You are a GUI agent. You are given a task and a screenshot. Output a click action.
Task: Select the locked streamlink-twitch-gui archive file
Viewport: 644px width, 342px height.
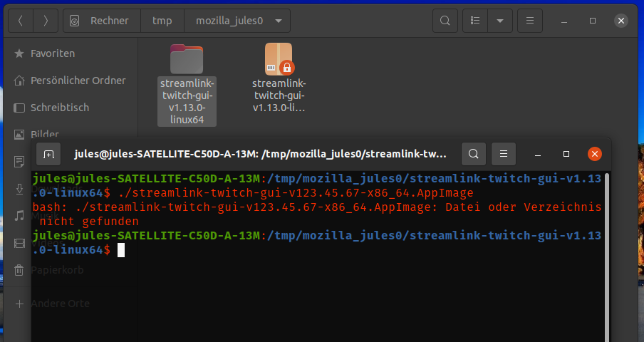click(x=279, y=78)
